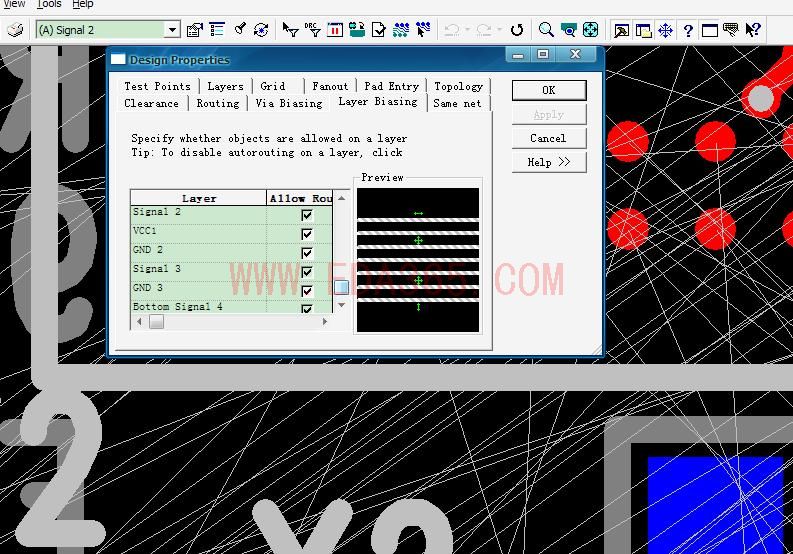Click the blank window toolbar icon
793x554 pixels.
[710, 30]
